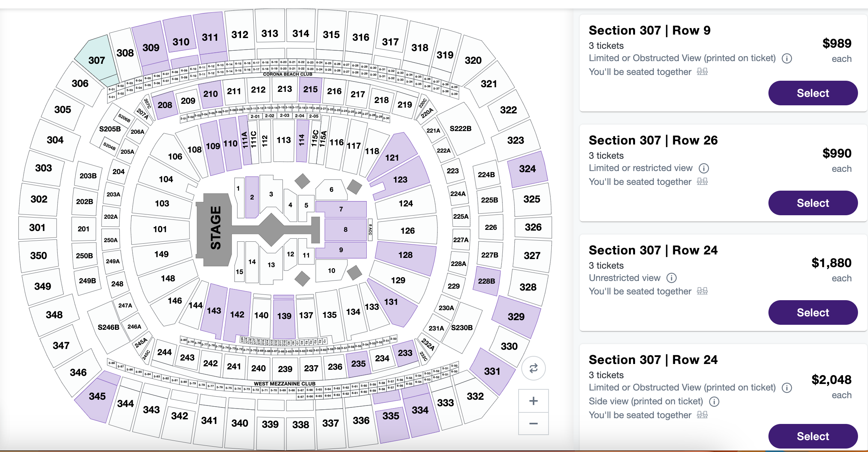Screen dimensions: 868x452
Task: Show info for Unrestricted view note
Action: coord(671,278)
